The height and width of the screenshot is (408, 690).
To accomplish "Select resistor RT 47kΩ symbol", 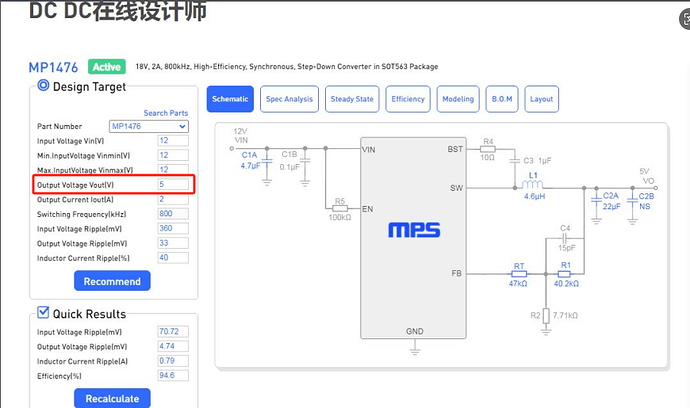I will pos(519,274).
